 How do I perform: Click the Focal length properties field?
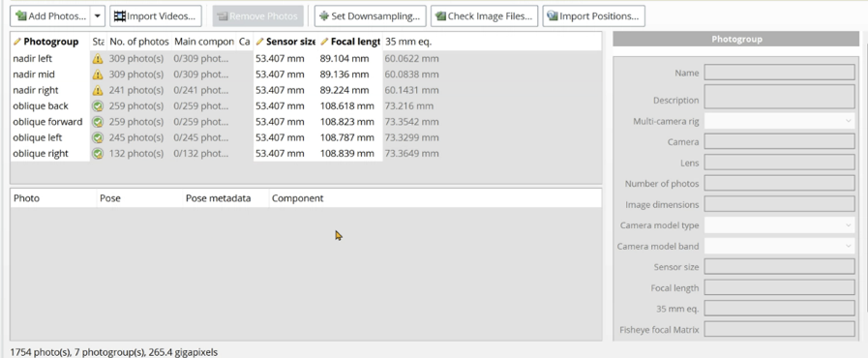point(779,287)
